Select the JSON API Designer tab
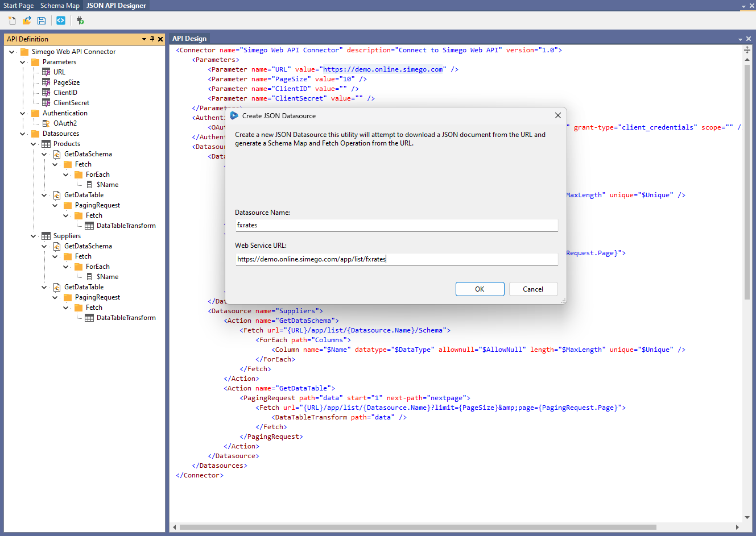The width and height of the screenshot is (756, 536). [116, 5]
